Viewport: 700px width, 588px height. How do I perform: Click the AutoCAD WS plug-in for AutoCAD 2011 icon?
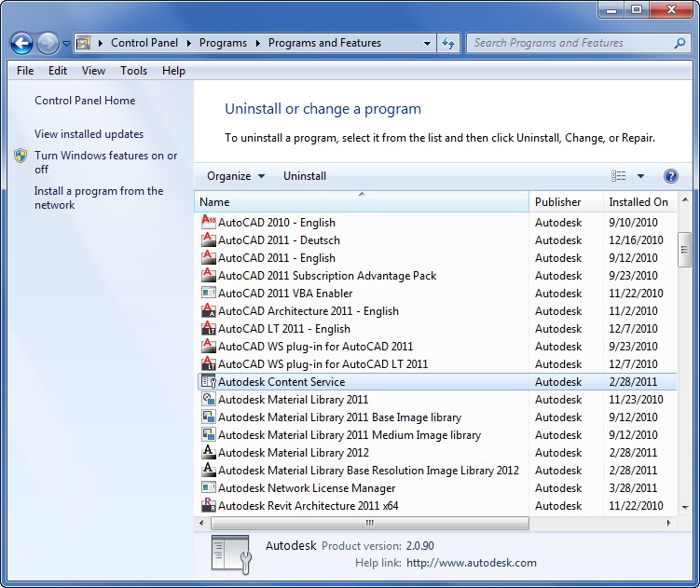(x=209, y=346)
